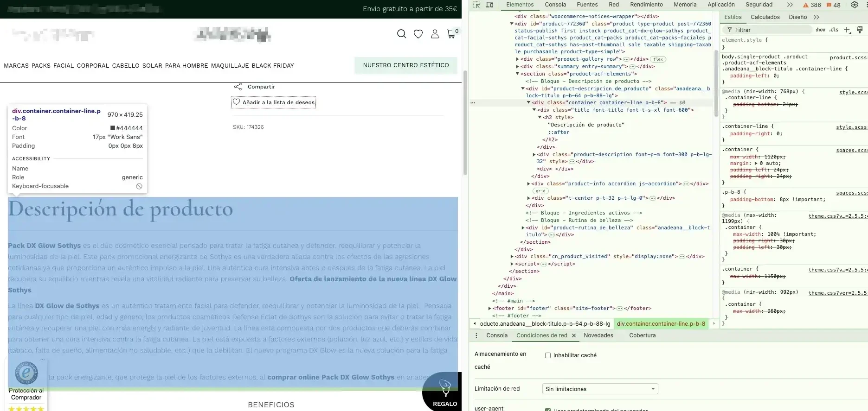Image resolution: width=868 pixels, height=411 pixels.
Task: Open DevTools settings gear
Action: (855, 5)
